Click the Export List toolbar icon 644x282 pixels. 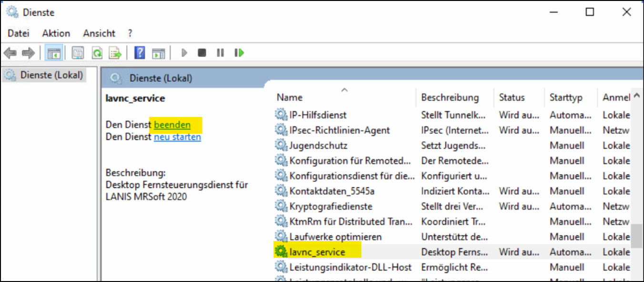coord(115,53)
